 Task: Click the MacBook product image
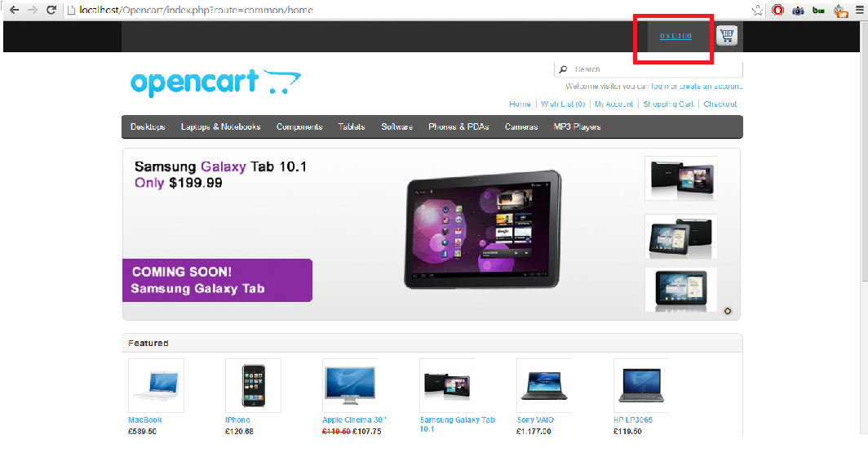point(156,385)
